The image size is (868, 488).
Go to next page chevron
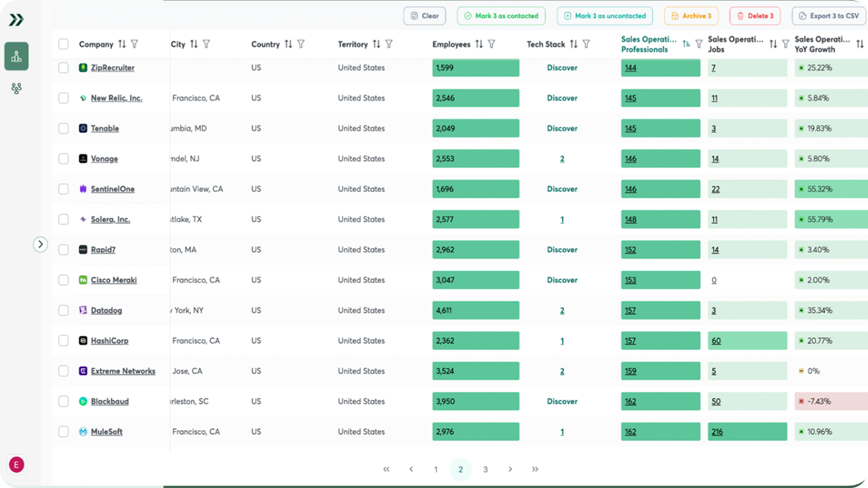coord(510,469)
